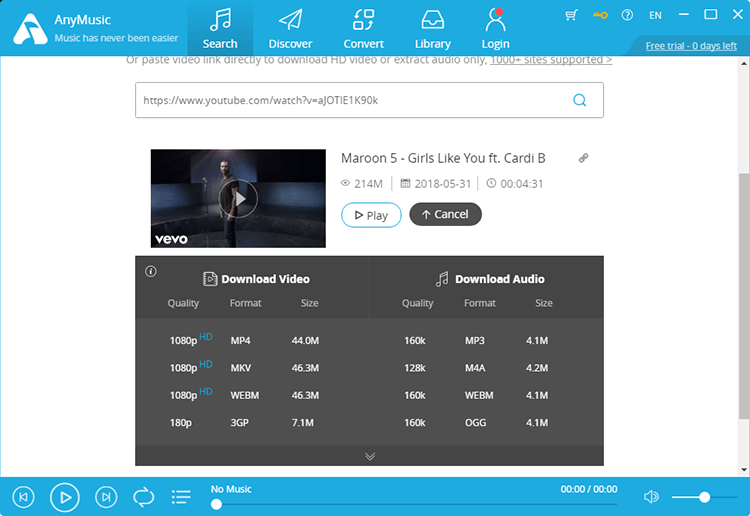This screenshot has width=750, height=516.
Task: Expand more formats with double chevron
Action: coord(370,456)
